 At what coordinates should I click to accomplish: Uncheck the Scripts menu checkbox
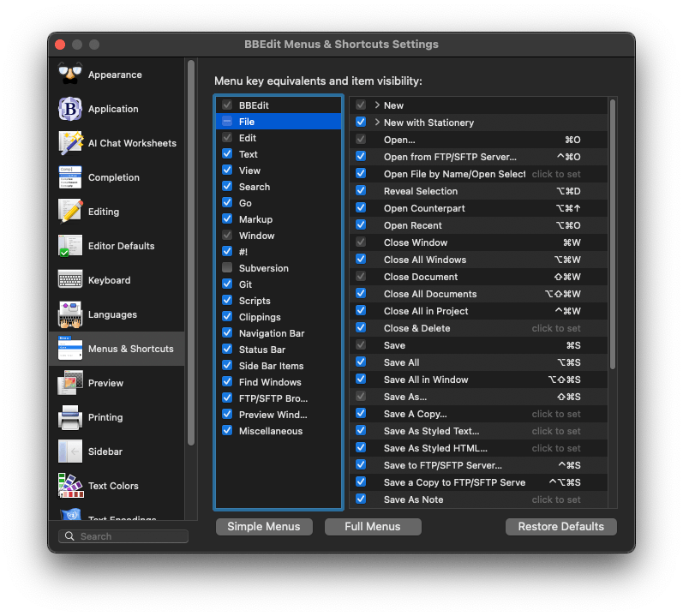227,301
